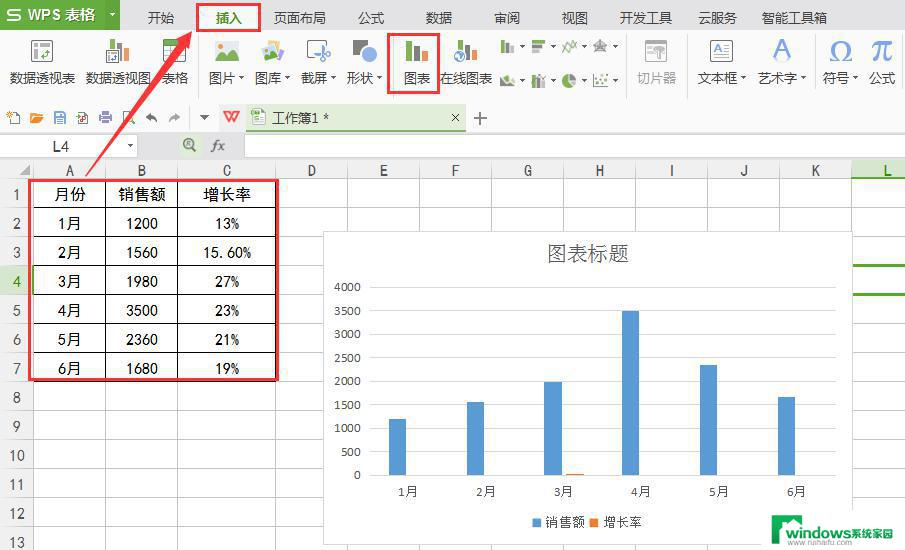Switch to the 公式 ribbon tab

[x=371, y=18]
